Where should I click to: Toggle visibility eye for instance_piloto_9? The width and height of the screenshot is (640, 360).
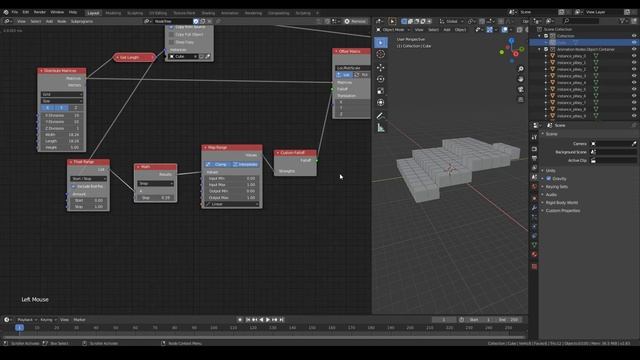point(634,116)
